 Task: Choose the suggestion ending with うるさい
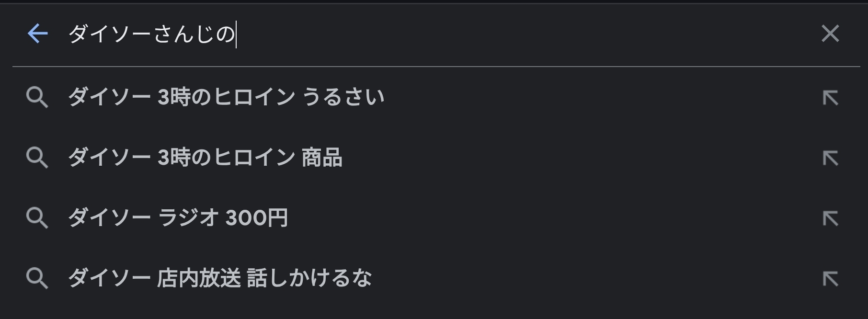coord(226,97)
